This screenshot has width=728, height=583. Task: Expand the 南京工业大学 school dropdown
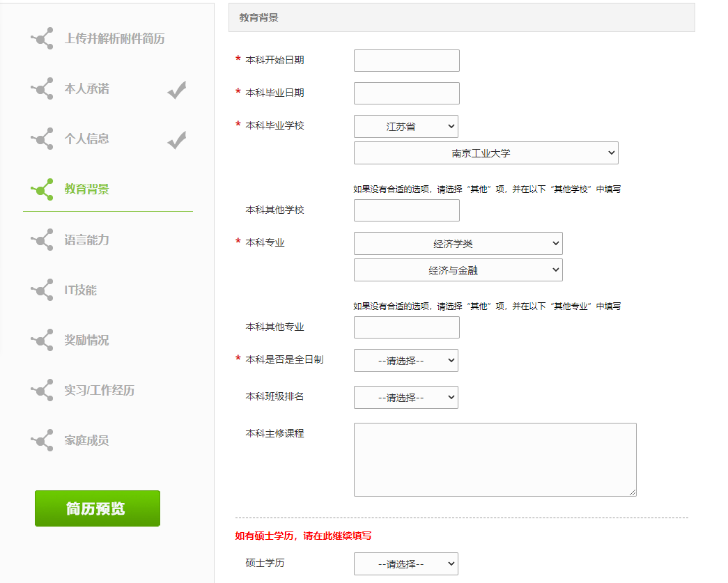(486, 153)
